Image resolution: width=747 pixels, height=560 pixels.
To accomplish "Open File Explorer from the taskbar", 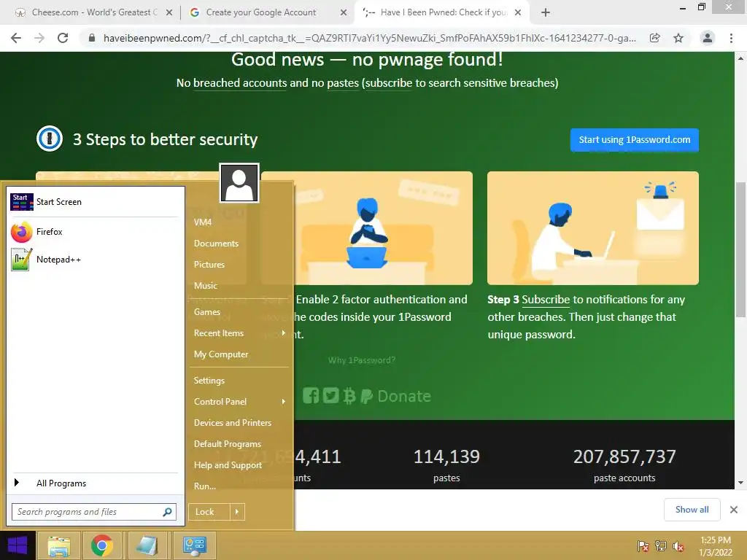I will 58,545.
